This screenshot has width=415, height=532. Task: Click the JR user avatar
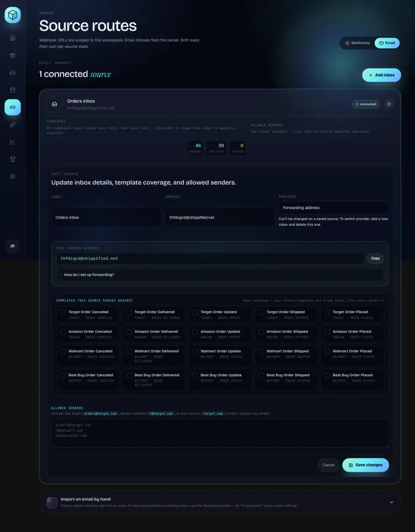(12, 246)
